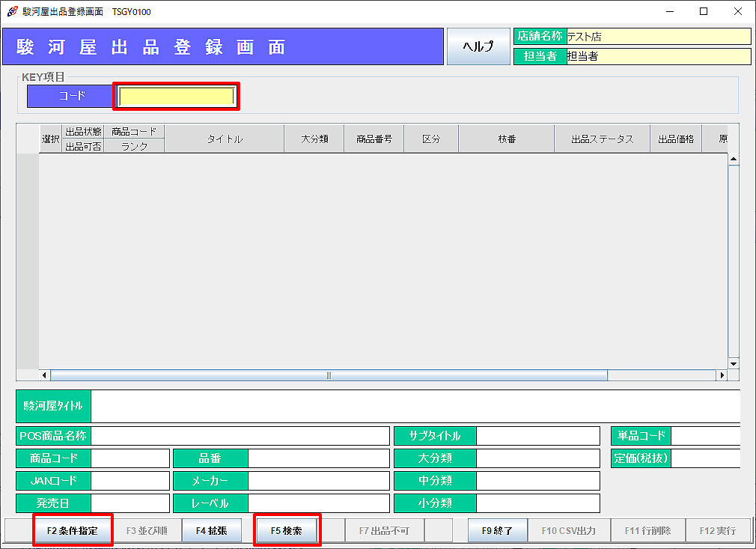Click the 駿河屋タイトル text field
This screenshot has height=549, width=756.
click(x=415, y=407)
